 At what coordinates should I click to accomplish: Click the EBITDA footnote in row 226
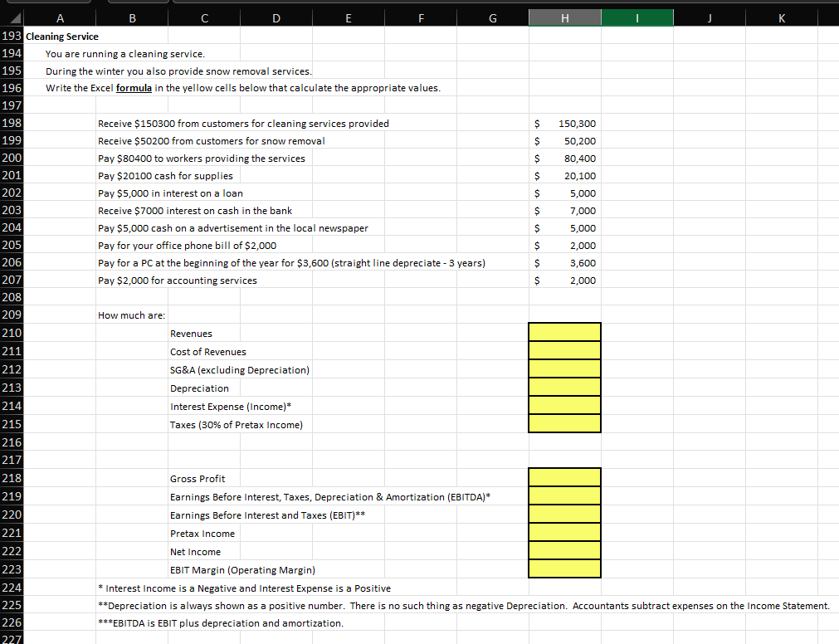[221, 623]
